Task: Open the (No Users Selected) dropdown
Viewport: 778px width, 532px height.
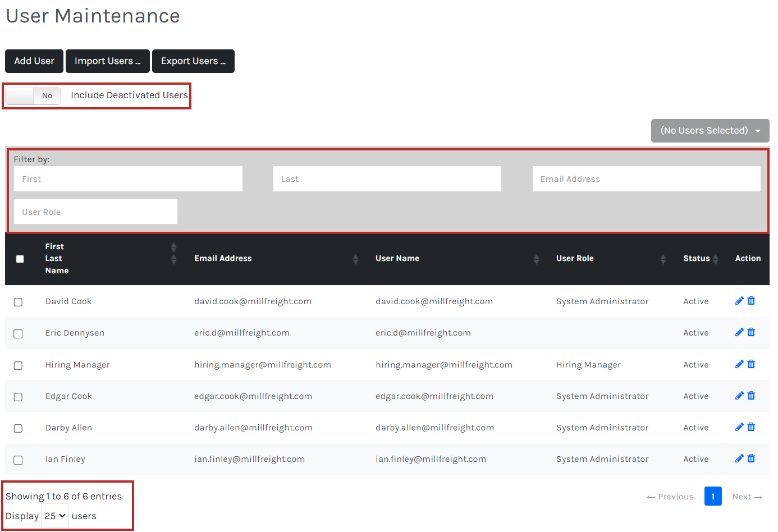Action: (710, 131)
